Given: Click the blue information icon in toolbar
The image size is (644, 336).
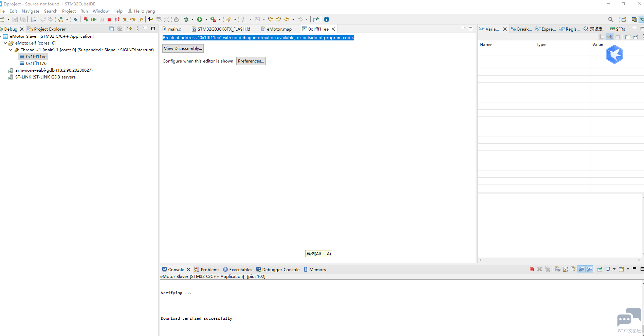Looking at the screenshot, I should click(327, 19).
